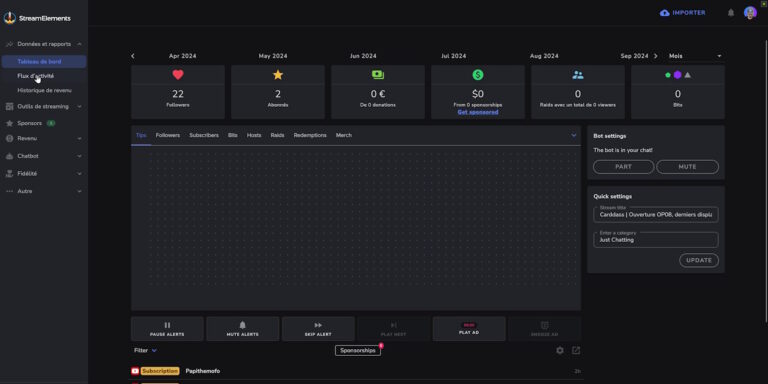768x384 pixels.
Task: Open the Sponsors sidebar item
Action: pos(44,123)
